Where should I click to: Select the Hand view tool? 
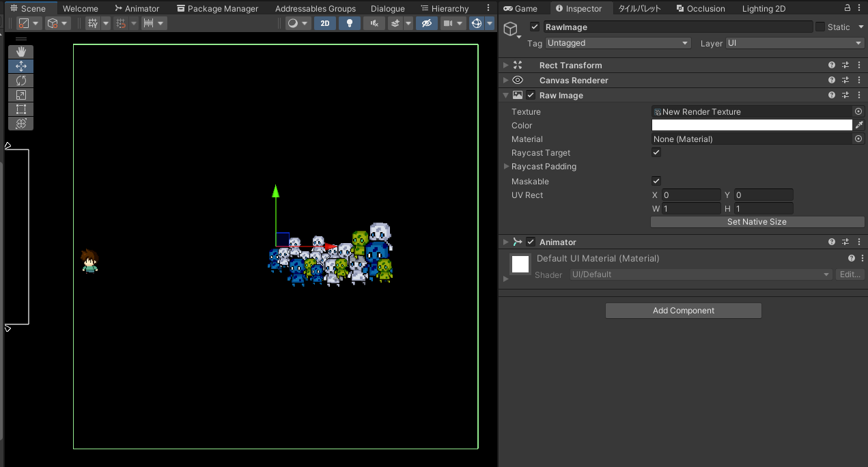click(x=21, y=51)
